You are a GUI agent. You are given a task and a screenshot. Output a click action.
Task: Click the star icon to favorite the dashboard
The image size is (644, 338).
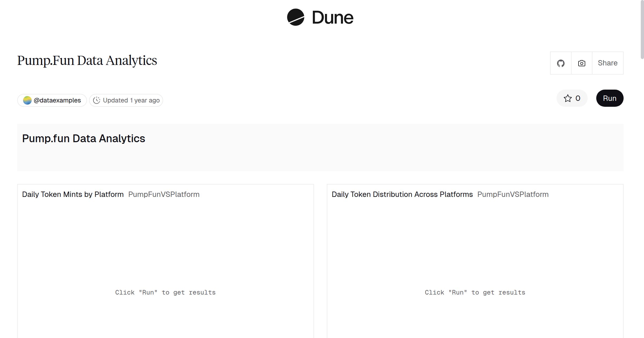click(568, 98)
